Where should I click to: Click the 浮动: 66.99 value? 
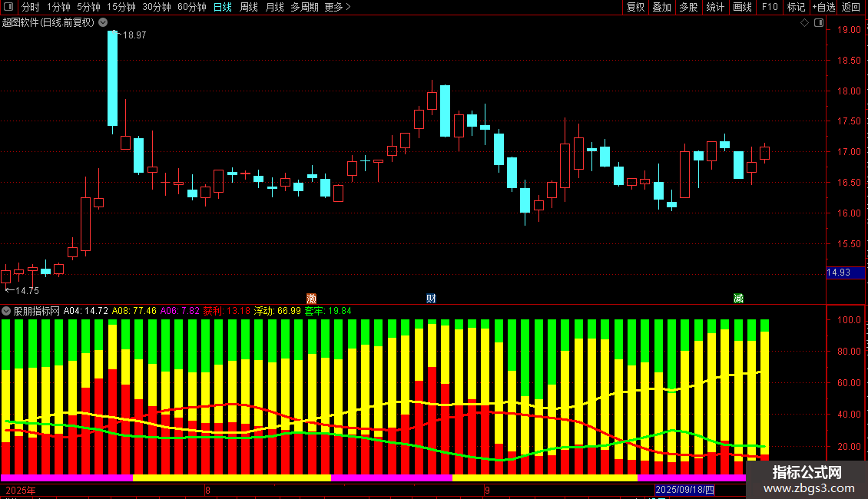pos(277,311)
